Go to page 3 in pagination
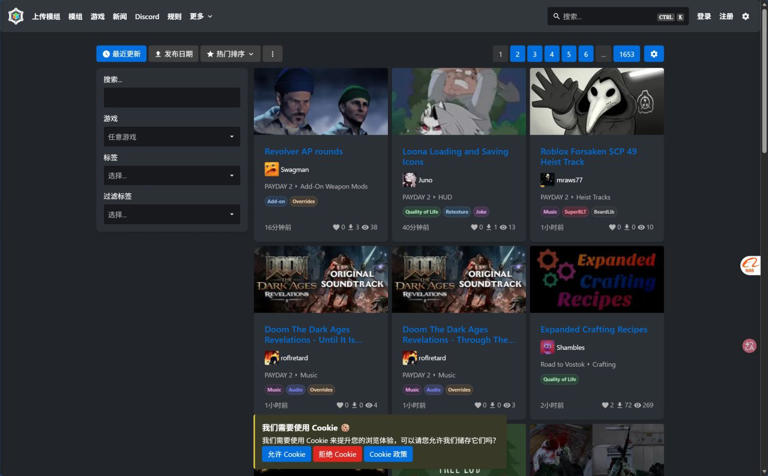The width and height of the screenshot is (768, 476). coord(534,54)
